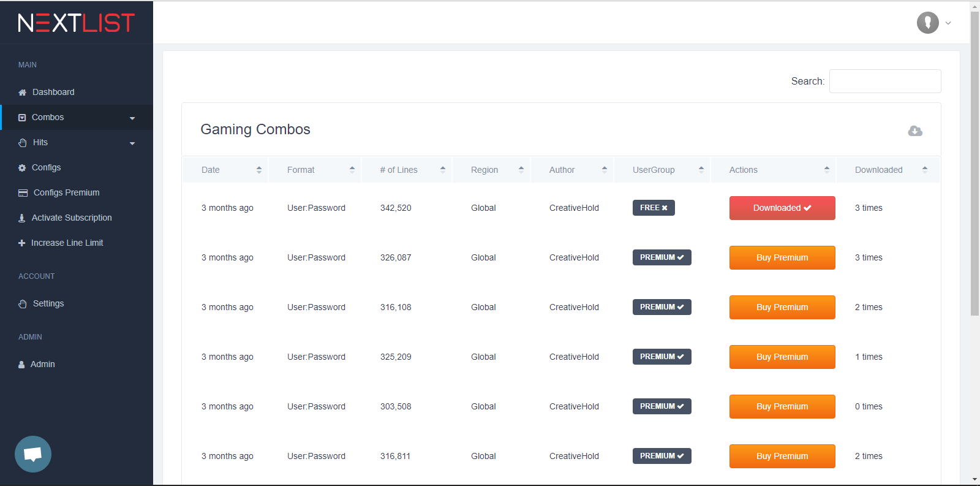980x486 pixels.
Task: Open the Dashboard menu item
Action: pyautogui.click(x=77, y=92)
